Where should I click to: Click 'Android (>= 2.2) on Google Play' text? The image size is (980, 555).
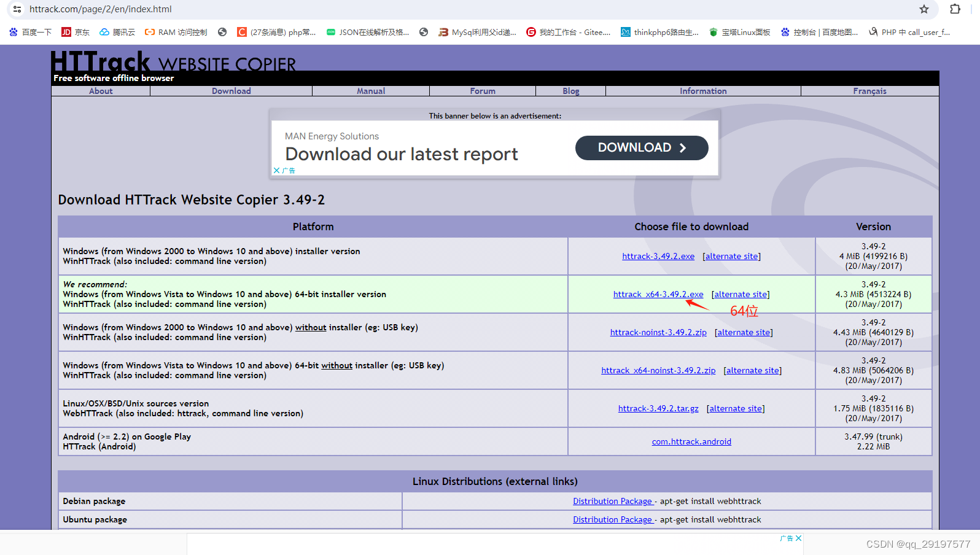126,437
